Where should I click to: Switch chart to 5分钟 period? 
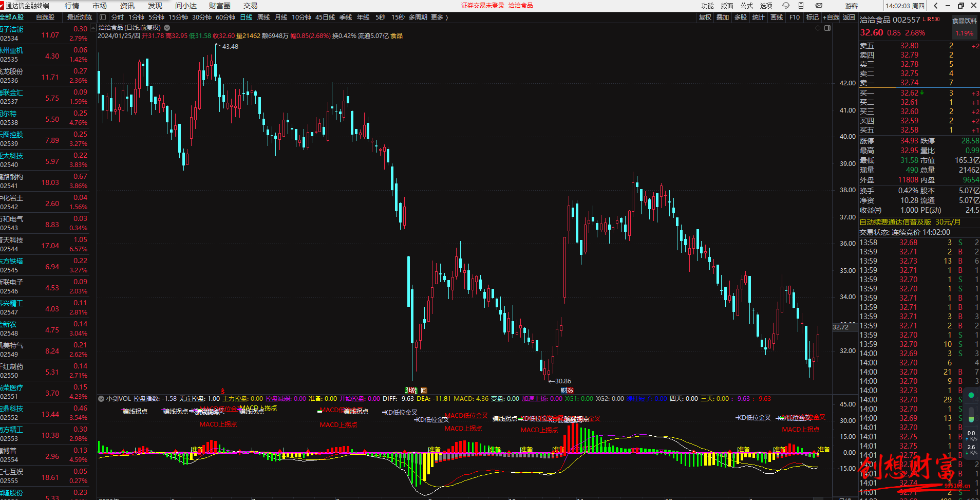pyautogui.click(x=157, y=17)
